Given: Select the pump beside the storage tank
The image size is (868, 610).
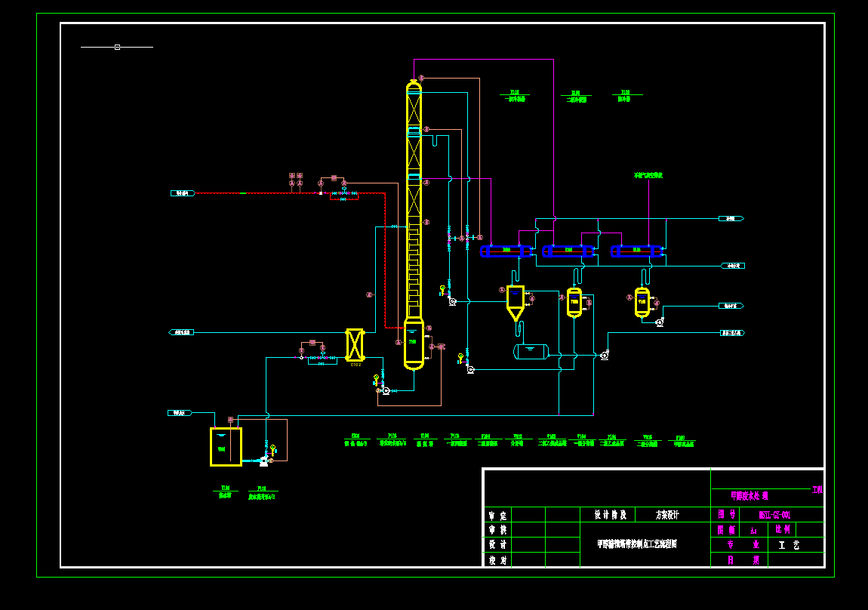Looking at the screenshot, I should pos(264,461).
